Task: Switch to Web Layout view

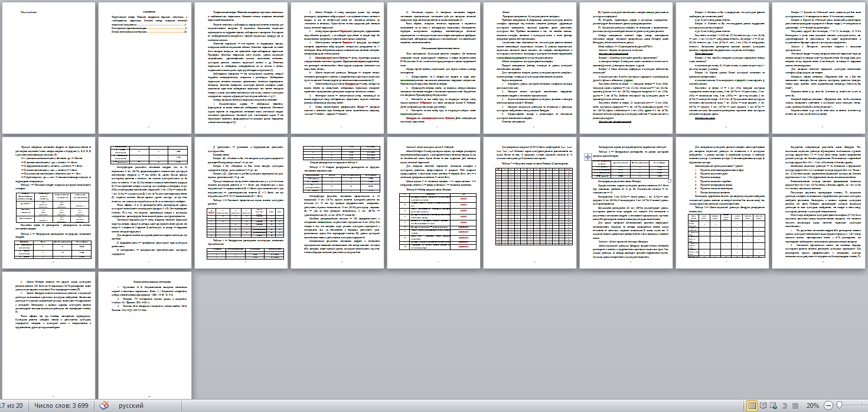Action: (774, 405)
